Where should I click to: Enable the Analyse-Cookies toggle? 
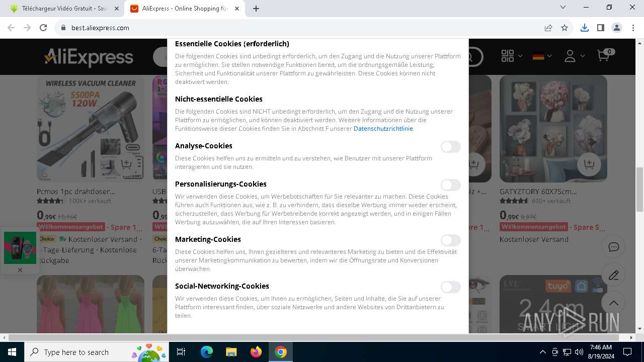click(451, 147)
